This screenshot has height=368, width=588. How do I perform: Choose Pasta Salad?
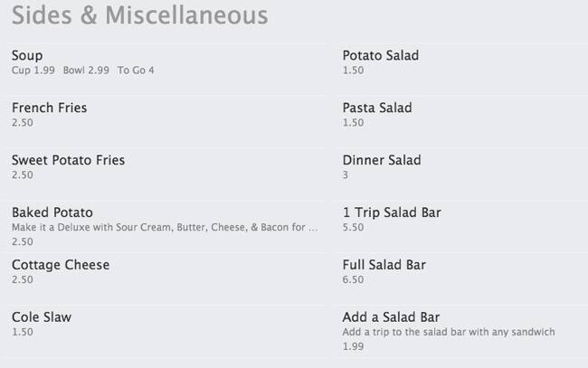click(x=376, y=109)
